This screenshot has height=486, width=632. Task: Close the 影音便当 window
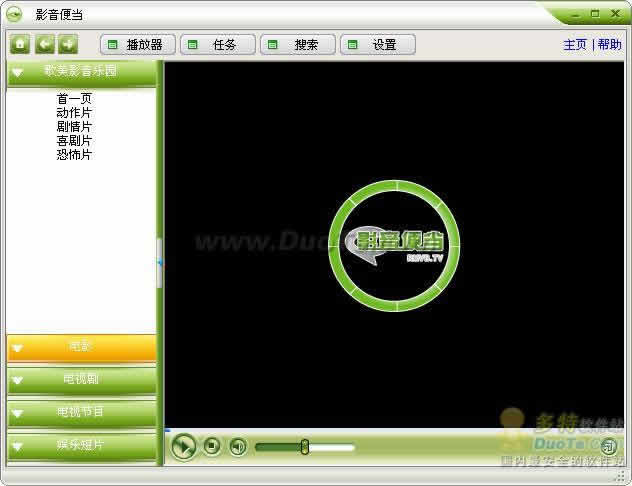615,14
